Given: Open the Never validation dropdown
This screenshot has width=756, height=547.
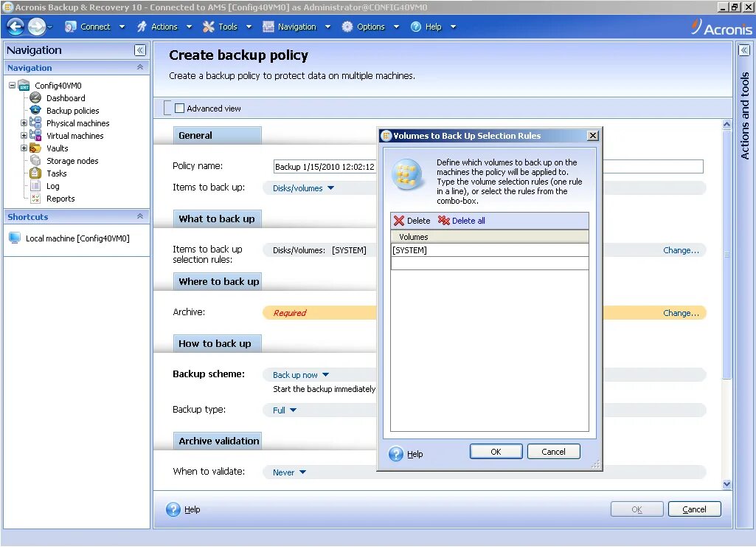Looking at the screenshot, I should pos(289,472).
